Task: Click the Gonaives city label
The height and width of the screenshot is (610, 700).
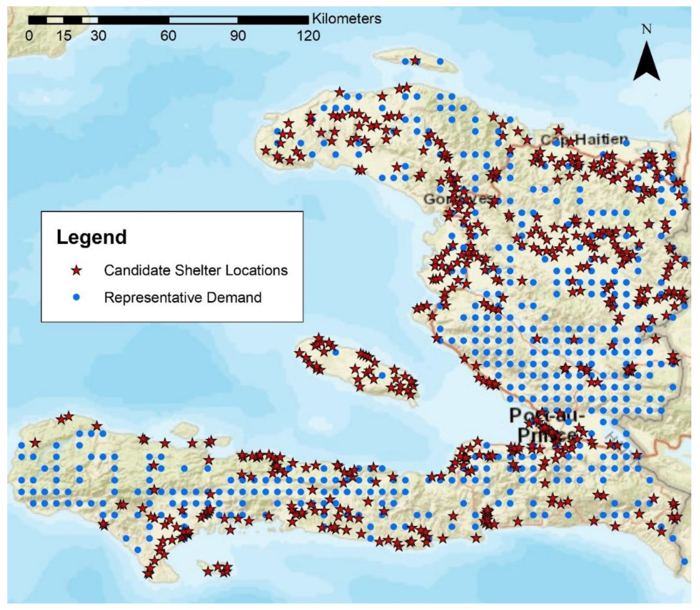Action: pyautogui.click(x=458, y=199)
